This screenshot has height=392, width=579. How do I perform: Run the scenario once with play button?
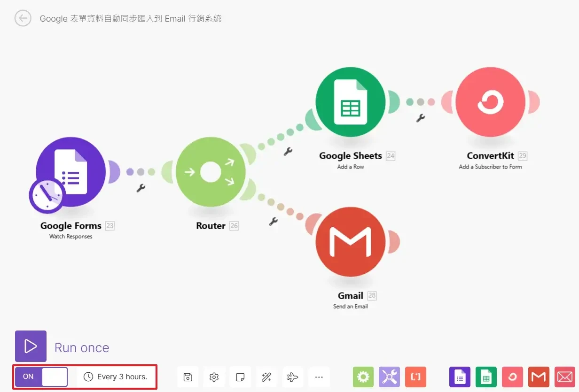point(31,346)
